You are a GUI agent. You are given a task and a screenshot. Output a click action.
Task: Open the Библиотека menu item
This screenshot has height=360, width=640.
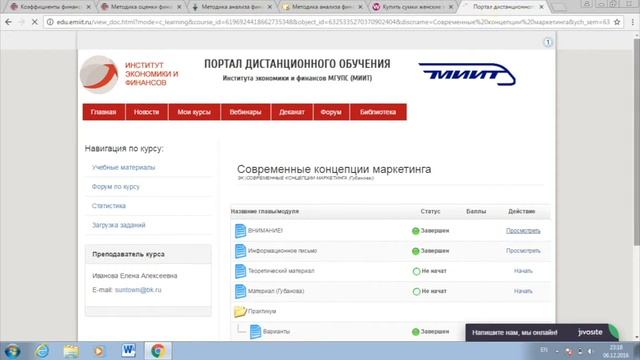click(x=378, y=112)
